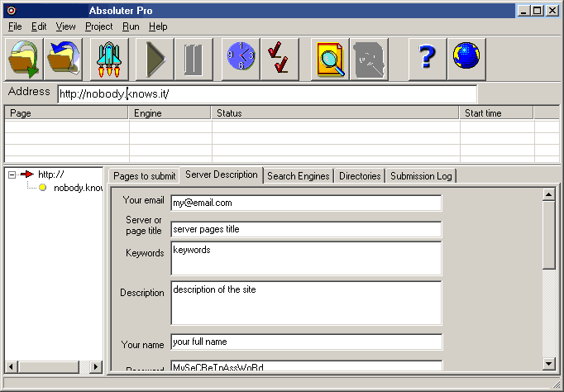The width and height of the screenshot is (564, 392).
Task: Switch to the Pages to submit tab
Action: [x=144, y=176]
